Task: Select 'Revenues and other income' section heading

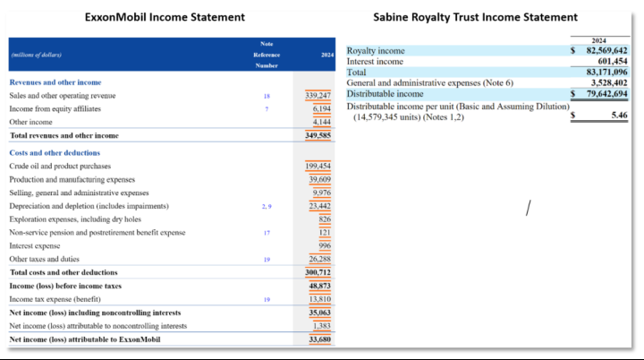Action: (55, 82)
